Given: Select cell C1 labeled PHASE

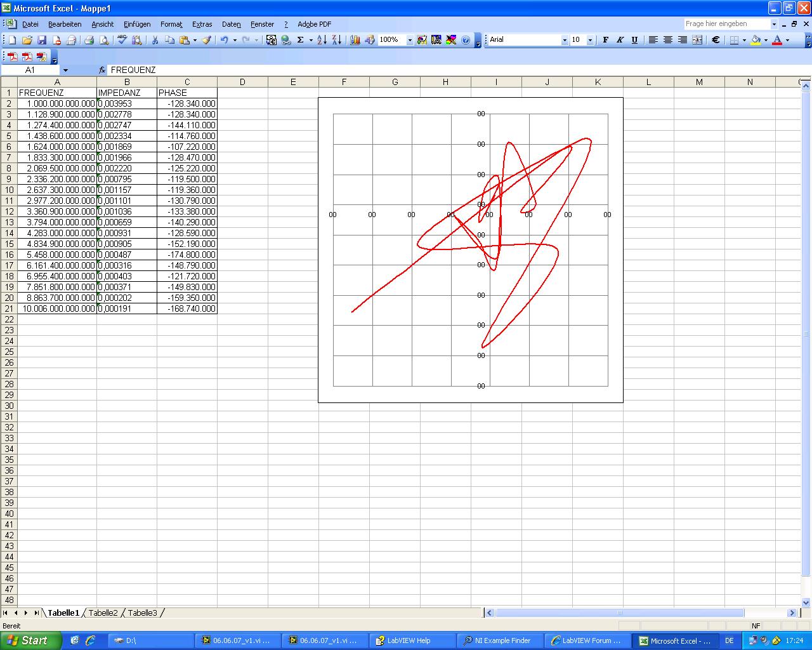Looking at the screenshot, I should (x=187, y=93).
